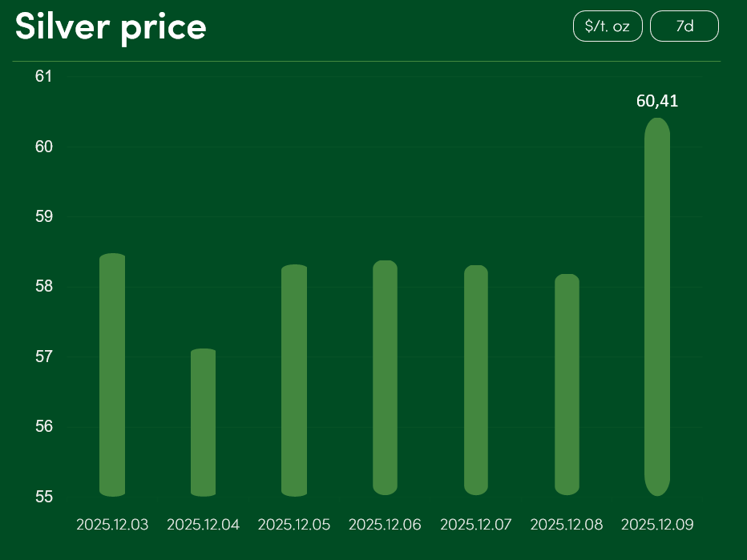Open the $/t. oz unit selector
747x560 pixels.
tap(608, 26)
